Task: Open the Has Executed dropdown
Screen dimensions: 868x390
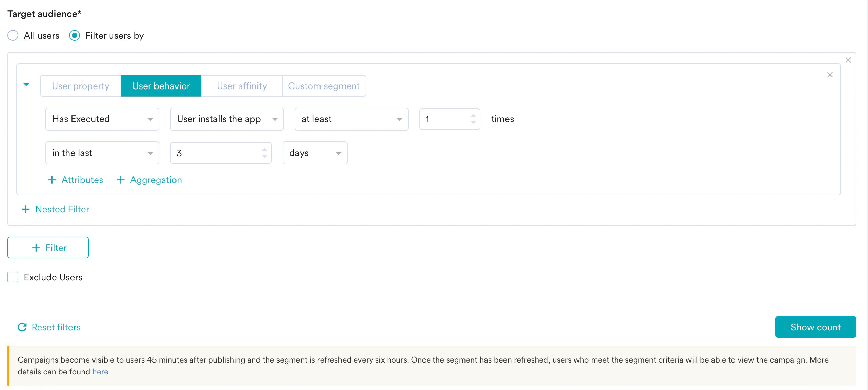Action: tap(102, 119)
